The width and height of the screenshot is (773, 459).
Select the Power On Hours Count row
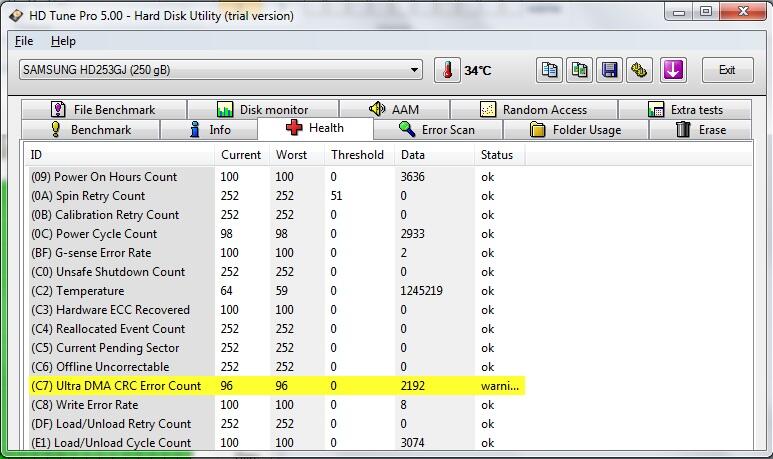tap(275, 177)
